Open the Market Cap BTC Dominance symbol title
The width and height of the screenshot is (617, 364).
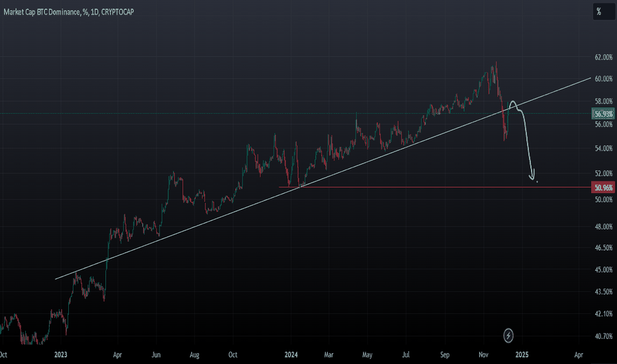pyautogui.click(x=68, y=12)
